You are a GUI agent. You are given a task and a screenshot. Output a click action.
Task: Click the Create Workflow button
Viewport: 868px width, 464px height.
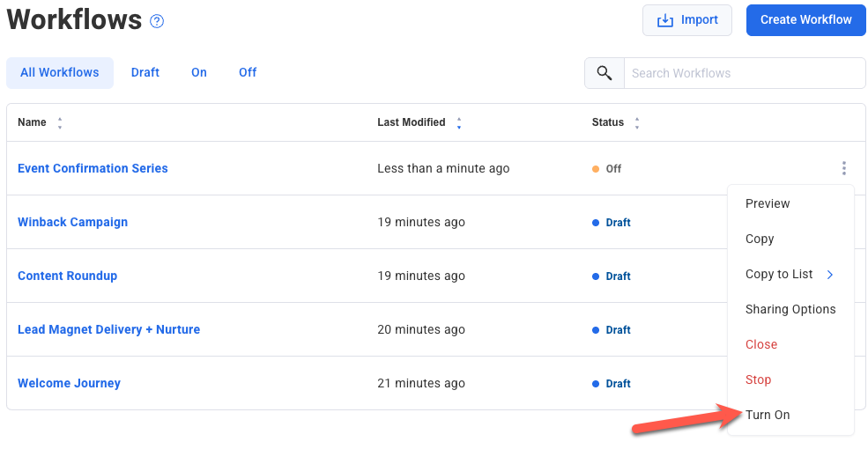[x=805, y=20]
